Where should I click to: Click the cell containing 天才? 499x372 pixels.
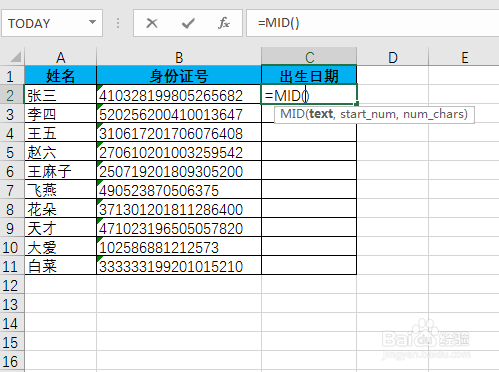click(x=60, y=228)
